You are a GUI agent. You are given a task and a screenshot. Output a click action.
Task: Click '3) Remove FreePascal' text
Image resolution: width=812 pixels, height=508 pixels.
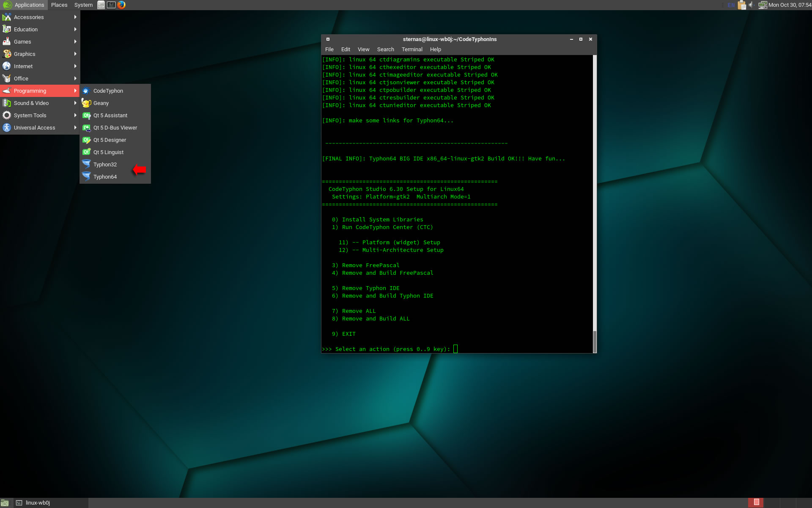click(x=365, y=265)
